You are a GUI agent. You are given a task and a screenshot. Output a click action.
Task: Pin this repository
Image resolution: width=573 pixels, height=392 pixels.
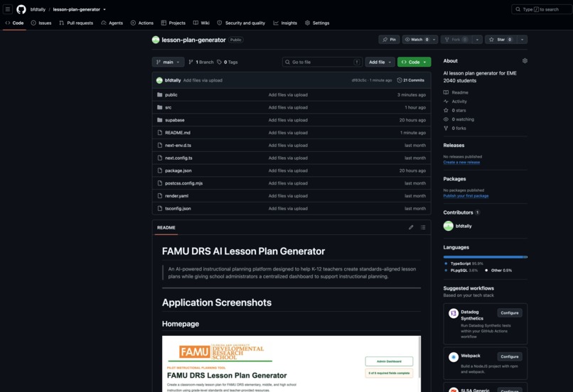[x=389, y=40]
